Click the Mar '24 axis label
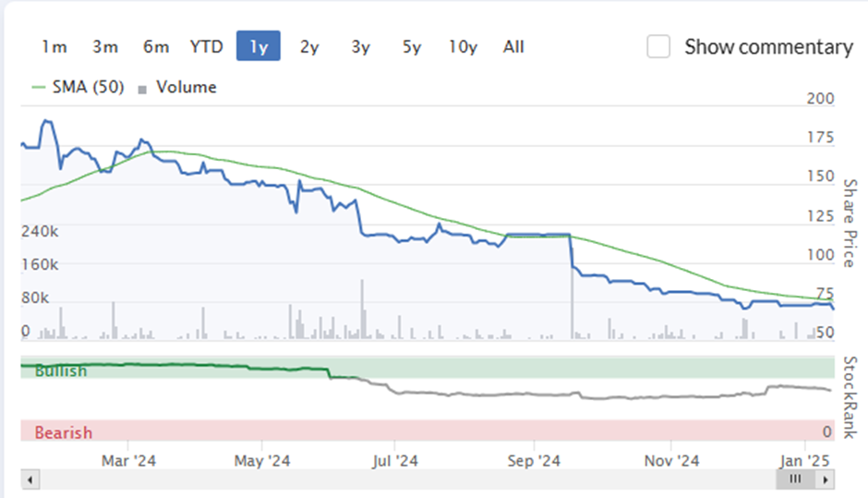868x498 pixels. [x=128, y=461]
